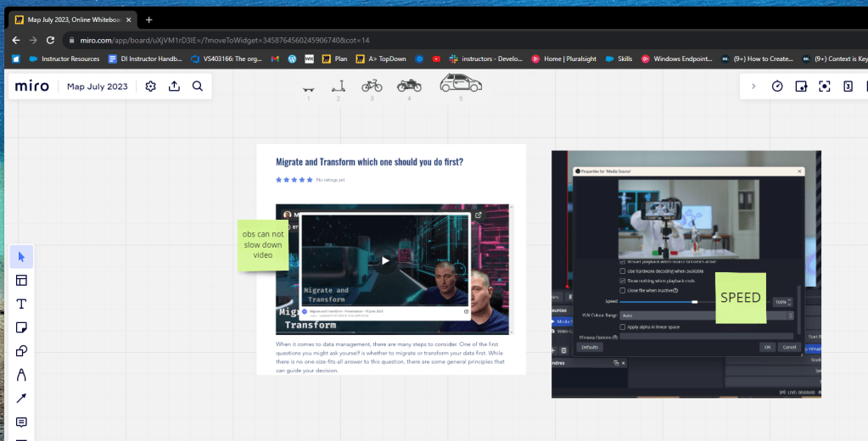This screenshot has width=868, height=441.
Task: Click the number 3 card icon
Action: 848,87
